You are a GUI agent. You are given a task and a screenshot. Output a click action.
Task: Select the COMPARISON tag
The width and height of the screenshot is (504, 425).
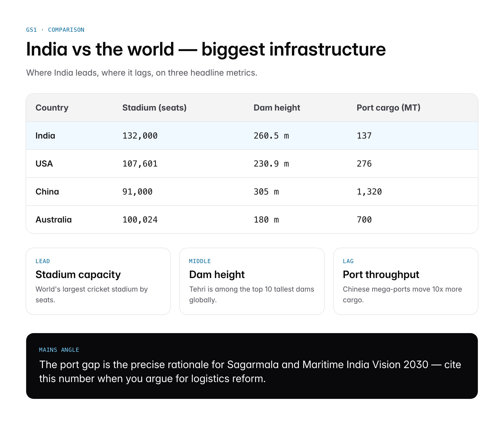[x=66, y=30]
